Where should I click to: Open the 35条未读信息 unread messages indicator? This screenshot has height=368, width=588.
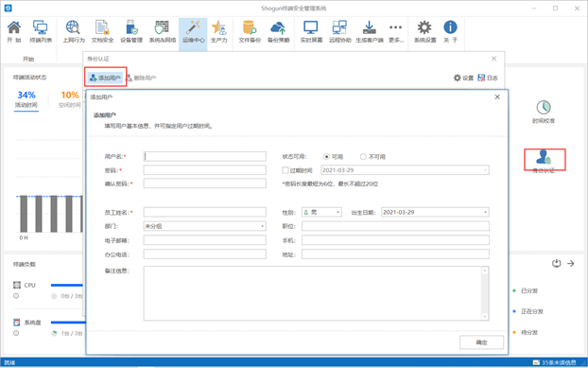click(x=554, y=362)
